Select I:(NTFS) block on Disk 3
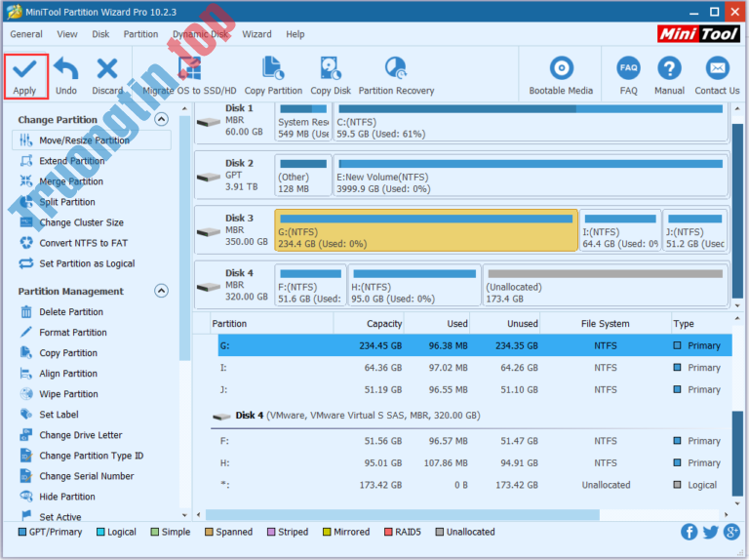Image resolution: width=749 pixels, height=560 pixels. 620,230
